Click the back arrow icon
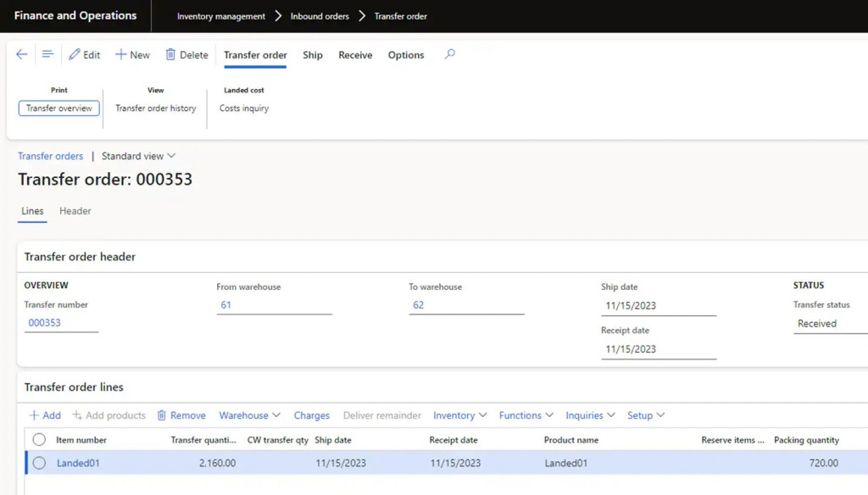 [x=22, y=54]
